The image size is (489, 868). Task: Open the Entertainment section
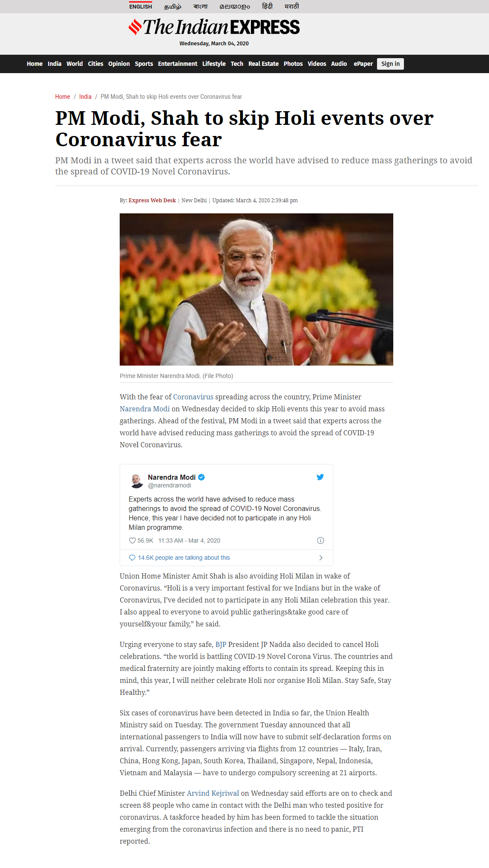coord(177,64)
